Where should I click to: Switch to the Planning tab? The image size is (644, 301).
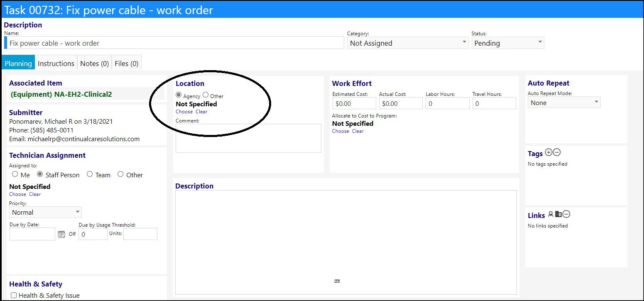point(18,63)
